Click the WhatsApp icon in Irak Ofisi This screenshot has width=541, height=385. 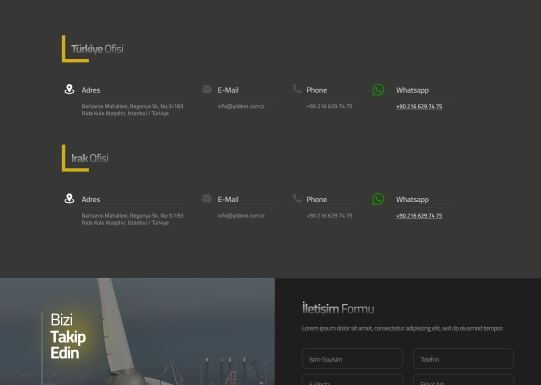pyautogui.click(x=378, y=199)
